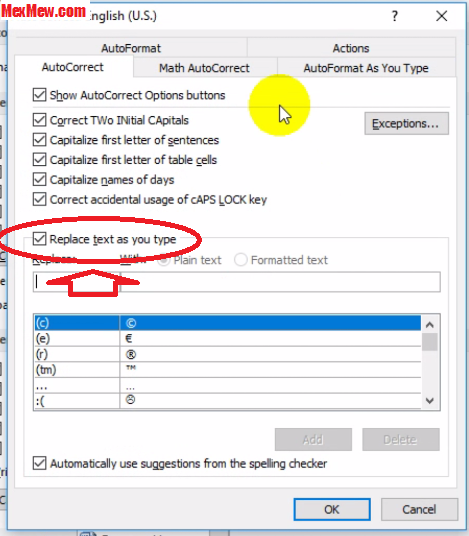Select the (r) registered entry row
469x536 pixels.
tap(227, 354)
